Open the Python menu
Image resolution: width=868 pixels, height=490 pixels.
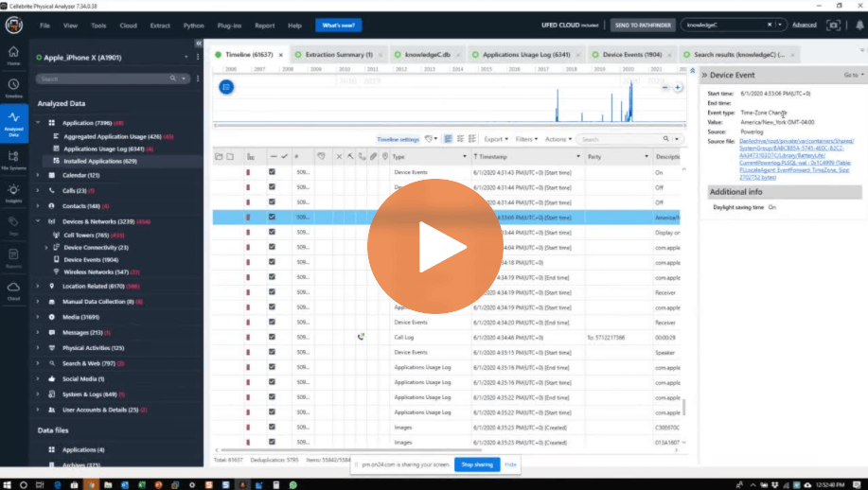pos(194,26)
